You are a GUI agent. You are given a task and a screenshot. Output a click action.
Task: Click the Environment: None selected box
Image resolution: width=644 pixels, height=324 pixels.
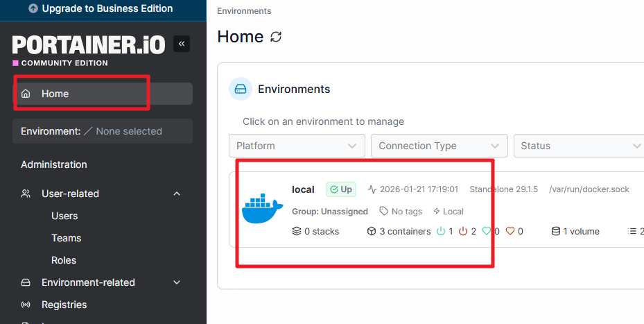coord(103,131)
